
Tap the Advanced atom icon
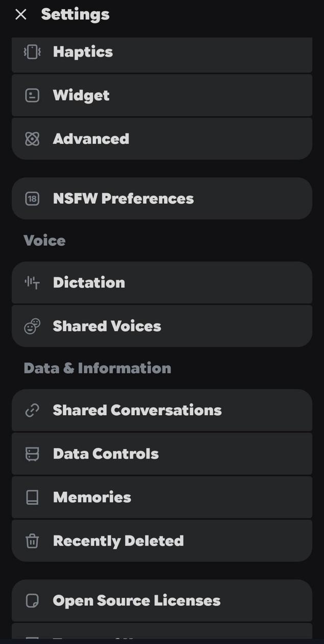click(32, 139)
